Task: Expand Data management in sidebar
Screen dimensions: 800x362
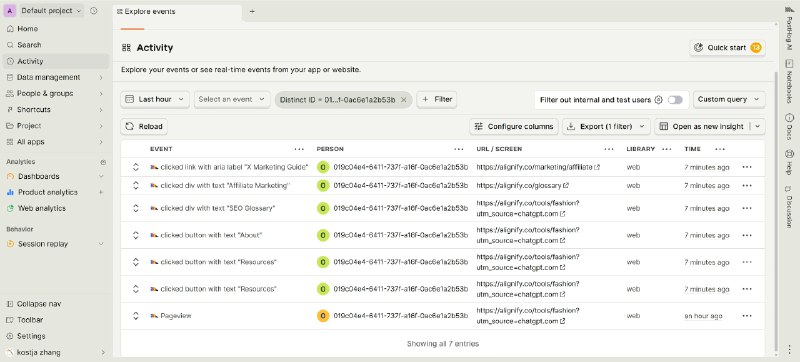Action: pyautogui.click(x=55, y=77)
